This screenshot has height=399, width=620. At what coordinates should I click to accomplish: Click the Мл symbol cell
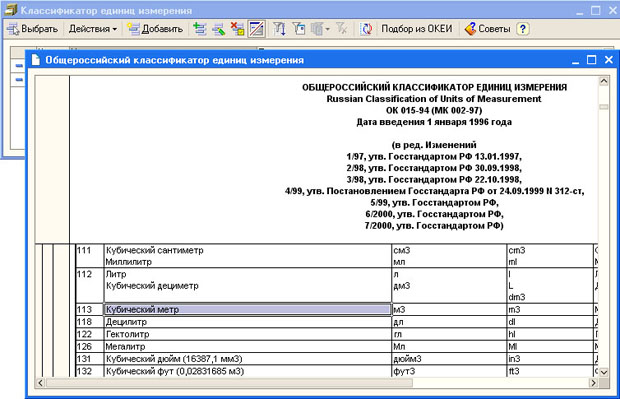[449, 347]
